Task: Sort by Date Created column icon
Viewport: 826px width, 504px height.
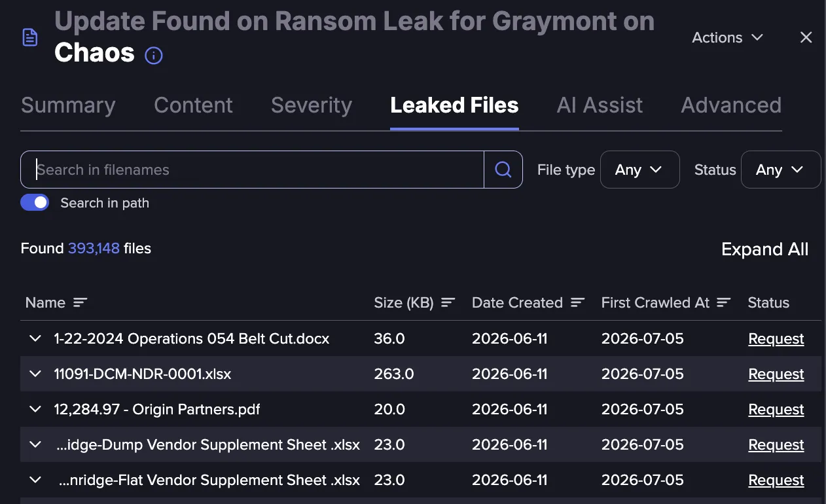Action: pyautogui.click(x=577, y=302)
